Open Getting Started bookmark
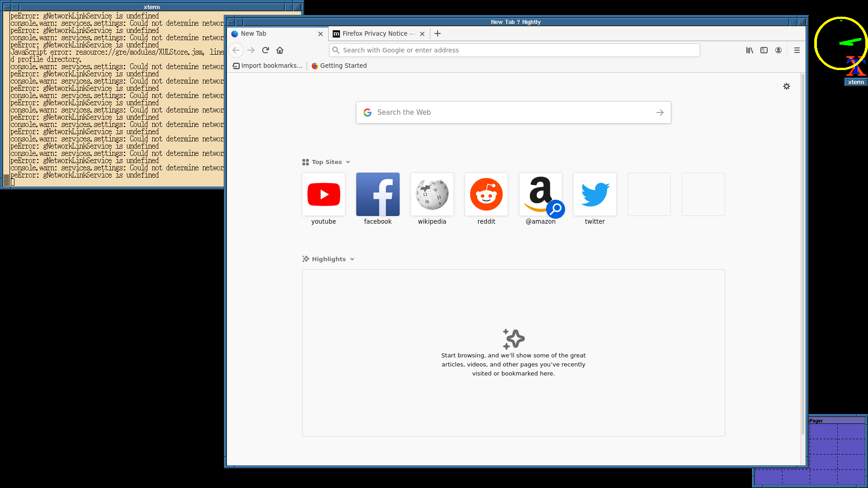This screenshot has height=488, width=868. click(339, 66)
